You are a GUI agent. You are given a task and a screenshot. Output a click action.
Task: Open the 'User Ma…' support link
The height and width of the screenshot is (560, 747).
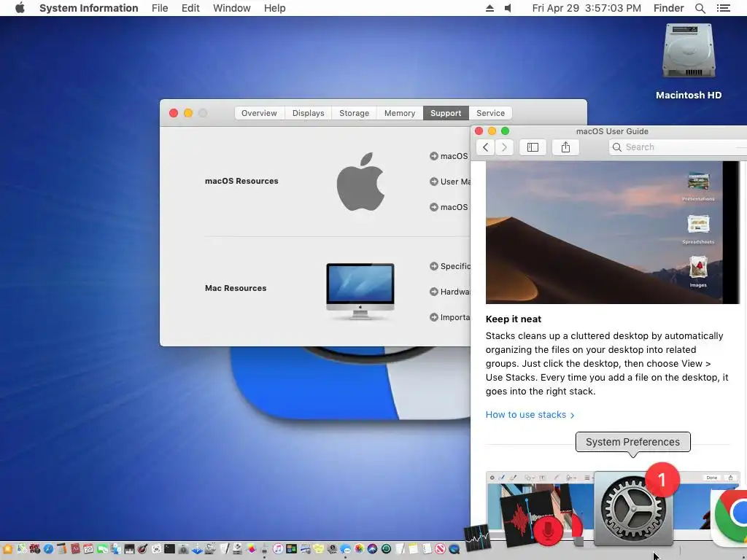[449, 182]
